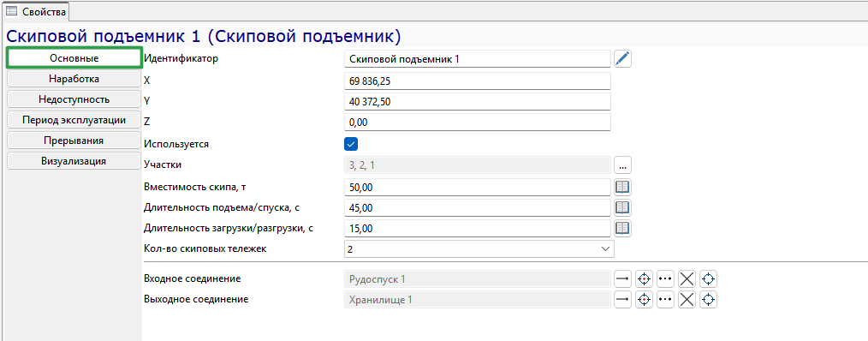Select the Свойства panel tab

(37, 11)
